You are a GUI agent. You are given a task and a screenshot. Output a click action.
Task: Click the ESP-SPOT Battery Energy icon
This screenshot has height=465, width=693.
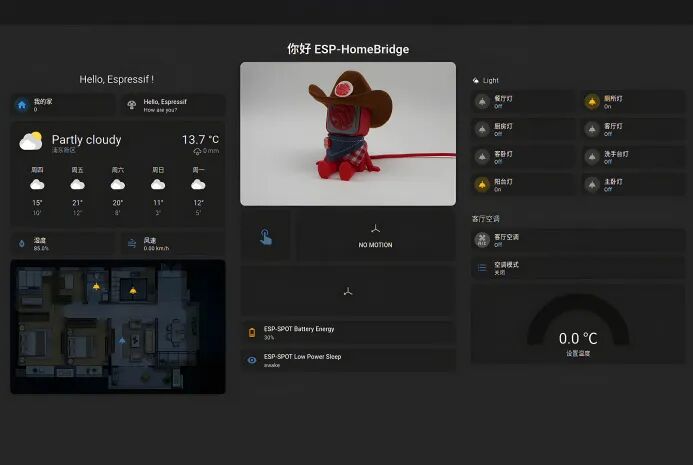pos(252,332)
